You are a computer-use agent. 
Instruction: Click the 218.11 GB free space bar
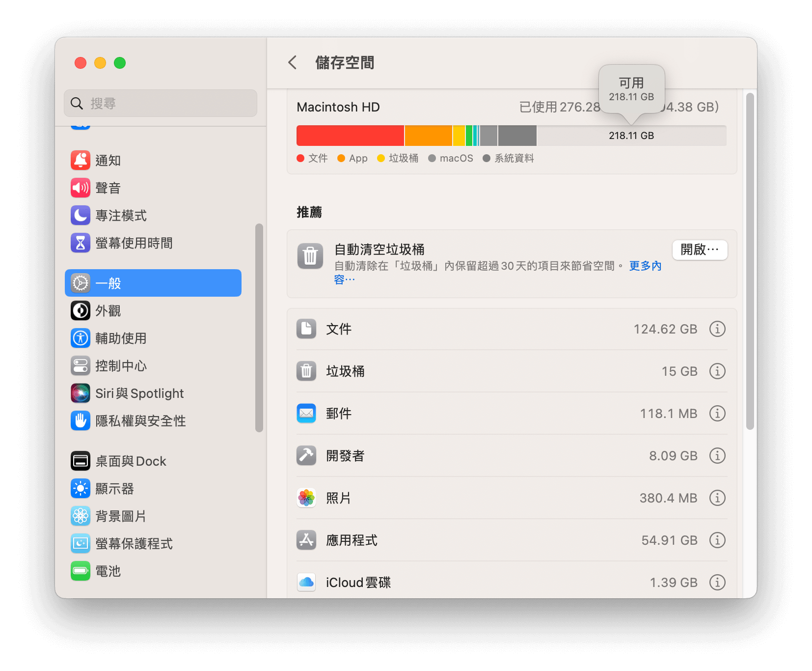click(631, 136)
